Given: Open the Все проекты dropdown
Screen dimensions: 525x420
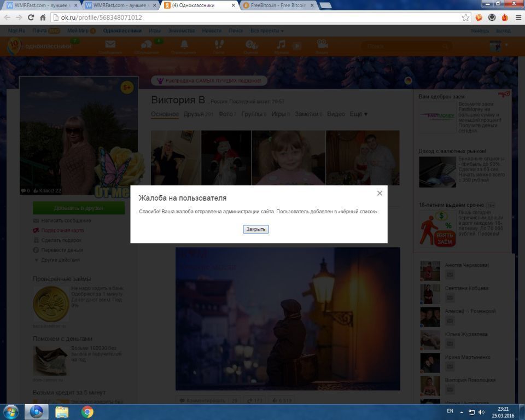Looking at the screenshot, I should (x=267, y=31).
